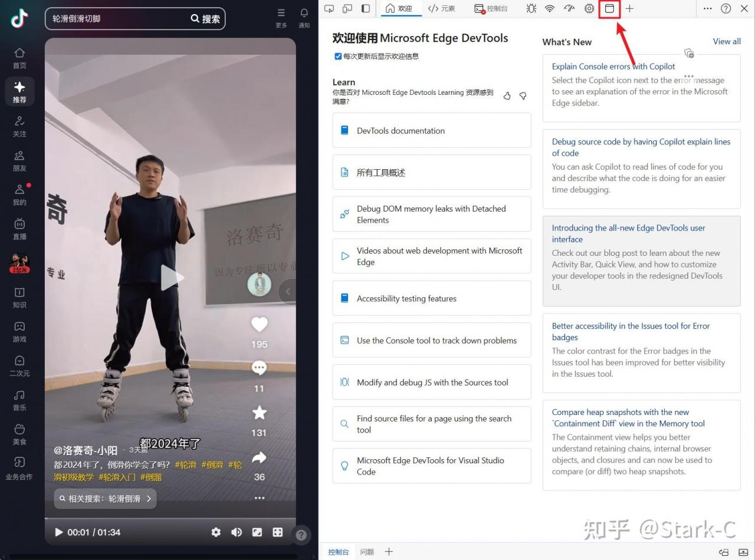Open the author avatar on the video

pos(259,284)
